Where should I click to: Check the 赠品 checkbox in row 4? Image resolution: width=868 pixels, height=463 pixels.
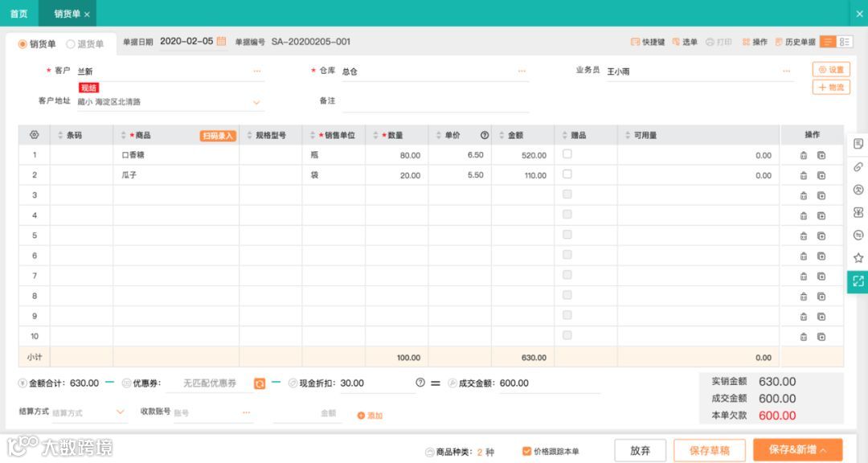(x=567, y=215)
